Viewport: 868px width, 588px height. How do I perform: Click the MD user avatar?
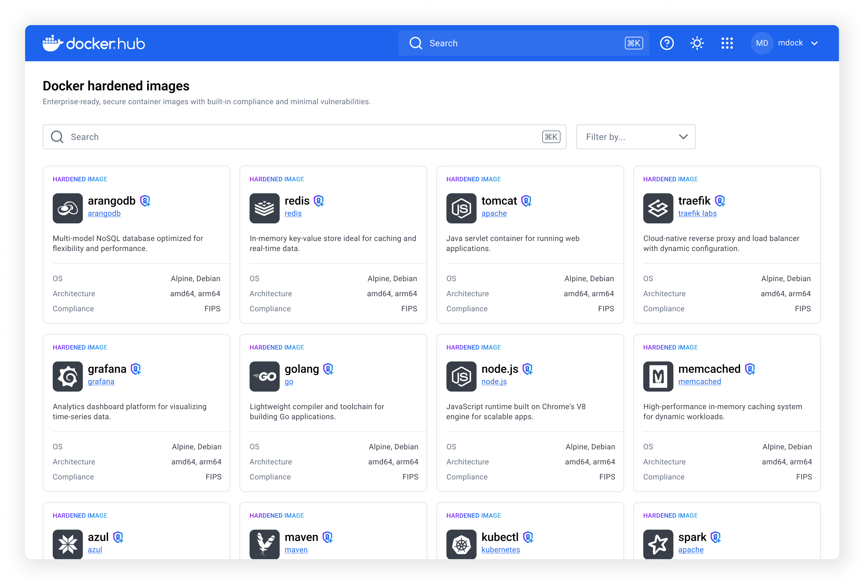762,43
